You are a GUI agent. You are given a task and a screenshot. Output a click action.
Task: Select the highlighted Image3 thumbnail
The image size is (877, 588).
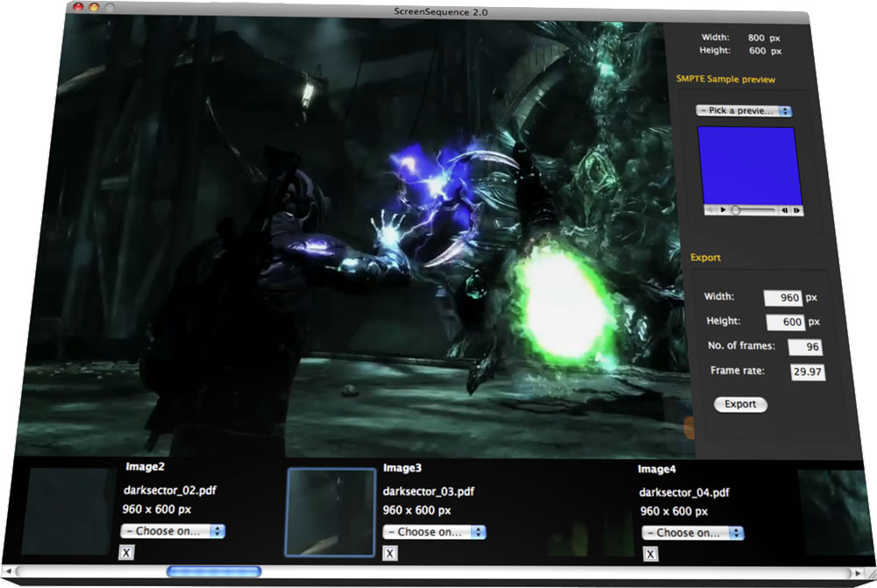(331, 513)
